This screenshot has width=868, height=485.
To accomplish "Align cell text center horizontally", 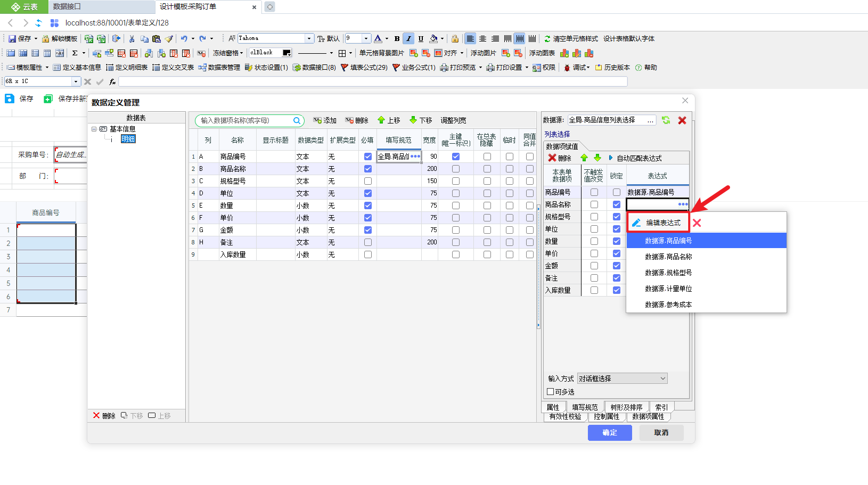I will point(482,39).
